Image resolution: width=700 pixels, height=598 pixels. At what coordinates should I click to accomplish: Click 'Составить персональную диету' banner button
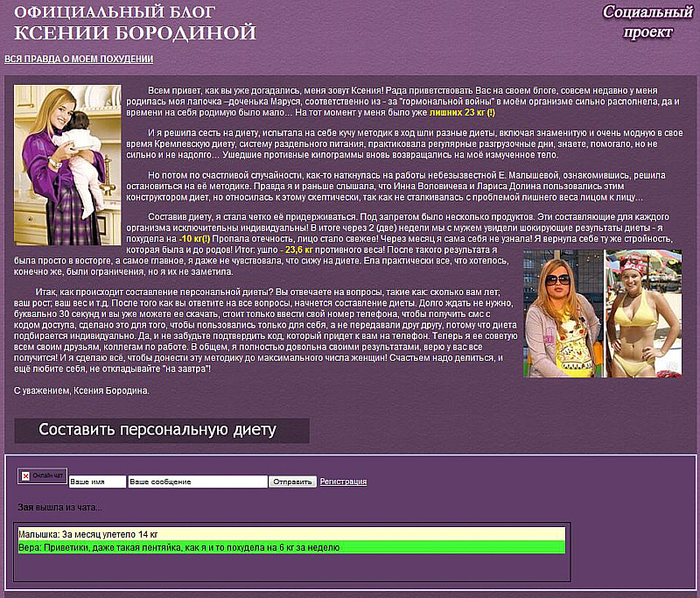[162, 430]
